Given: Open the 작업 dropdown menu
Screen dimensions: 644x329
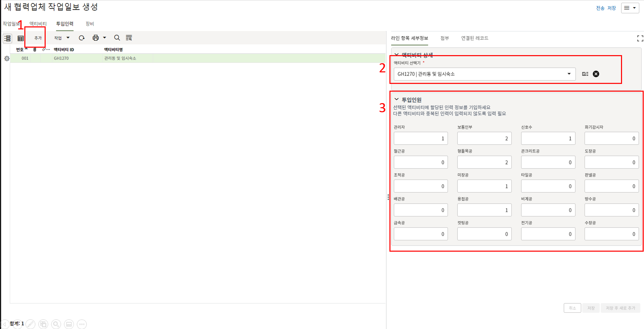Looking at the screenshot, I should [x=62, y=38].
